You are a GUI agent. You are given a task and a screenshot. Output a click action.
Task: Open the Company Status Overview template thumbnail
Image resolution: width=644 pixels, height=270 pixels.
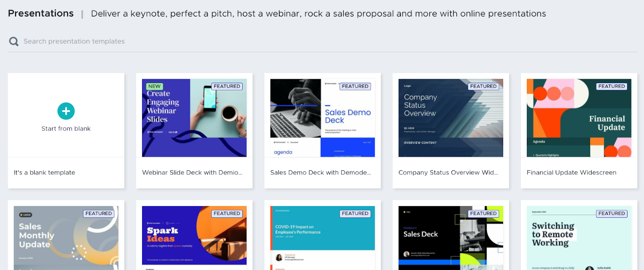(x=451, y=118)
